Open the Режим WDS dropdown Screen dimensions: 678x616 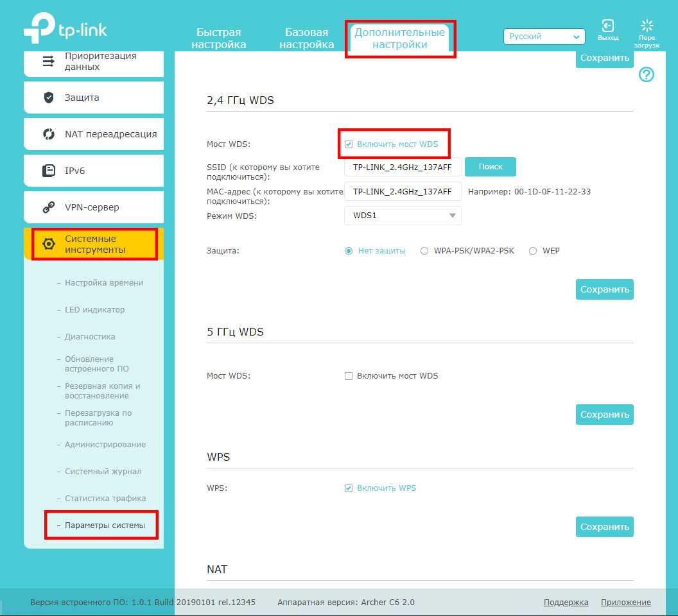tap(403, 216)
